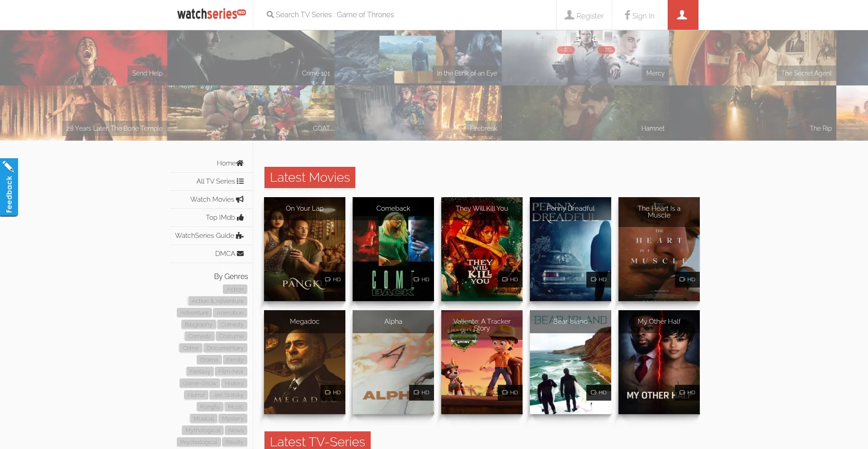
Task: Click the All TV Series list icon
Action: pos(240,181)
